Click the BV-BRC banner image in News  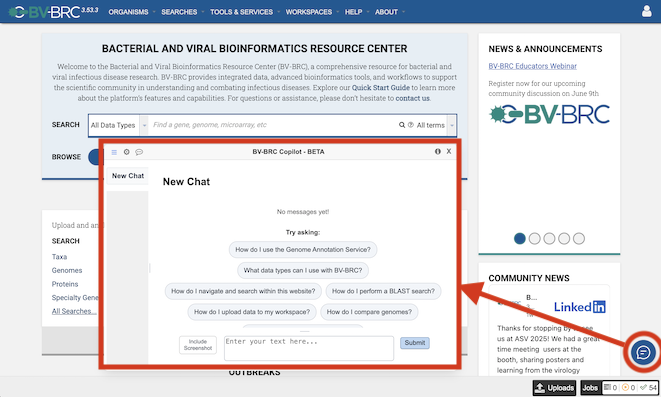click(549, 114)
